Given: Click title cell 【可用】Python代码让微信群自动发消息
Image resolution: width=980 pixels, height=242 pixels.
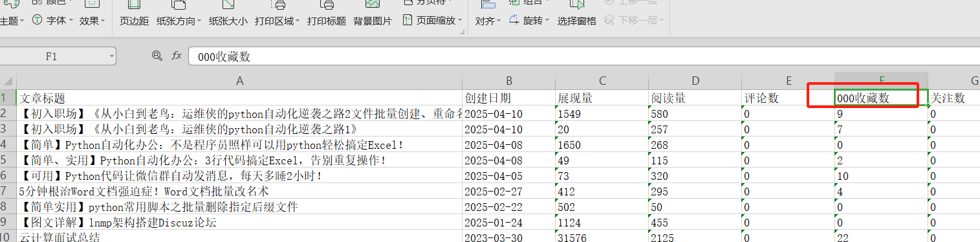Looking at the screenshot, I should pos(239,175).
